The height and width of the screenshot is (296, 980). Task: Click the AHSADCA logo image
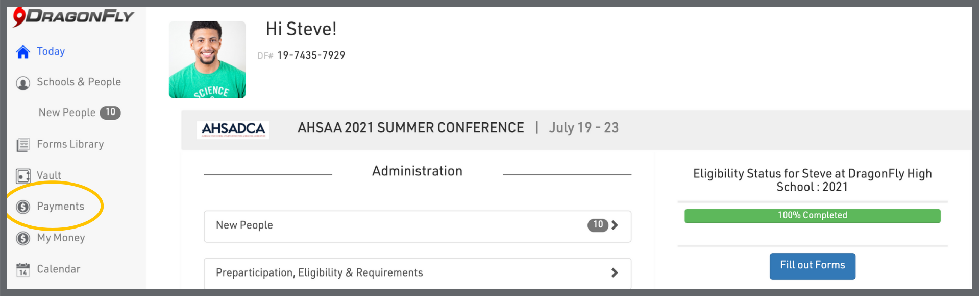pos(233,129)
